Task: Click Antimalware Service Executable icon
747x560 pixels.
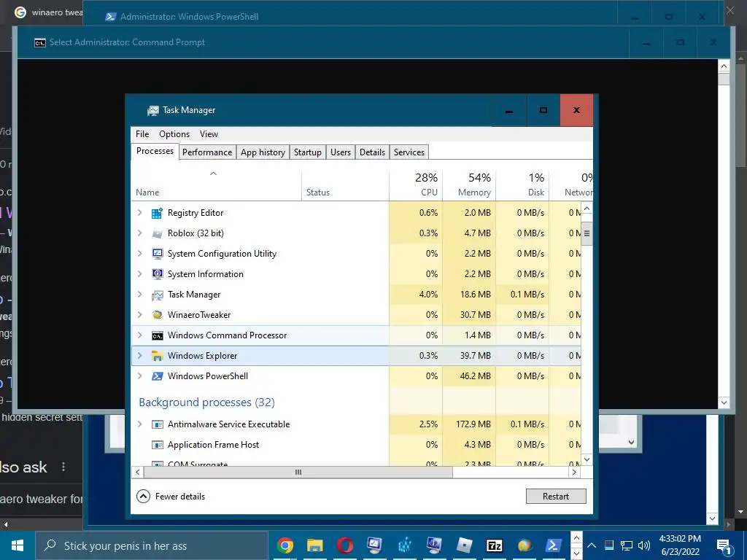Action: point(158,424)
